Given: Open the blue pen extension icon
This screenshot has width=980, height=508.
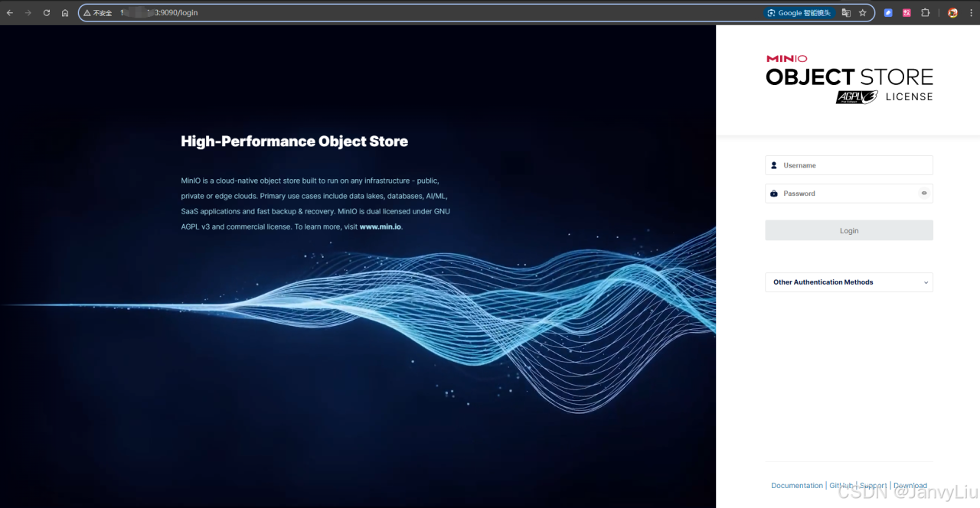Looking at the screenshot, I should (888, 13).
